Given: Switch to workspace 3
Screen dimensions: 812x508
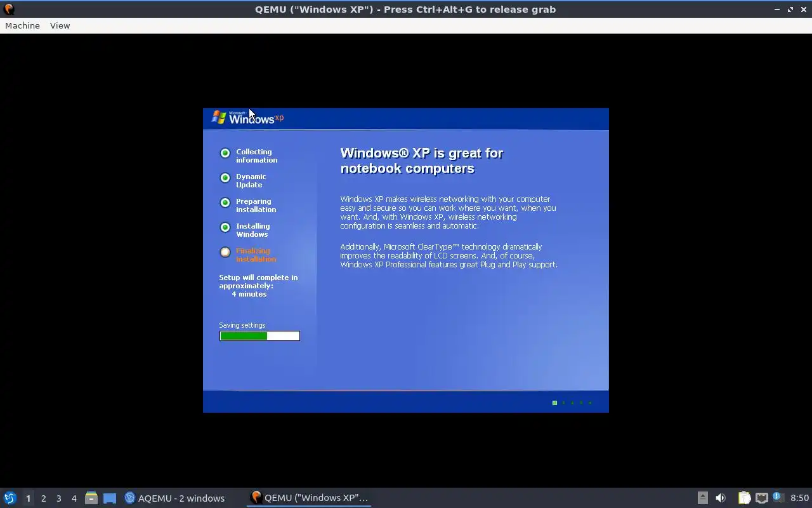Looking at the screenshot, I should tap(58, 498).
